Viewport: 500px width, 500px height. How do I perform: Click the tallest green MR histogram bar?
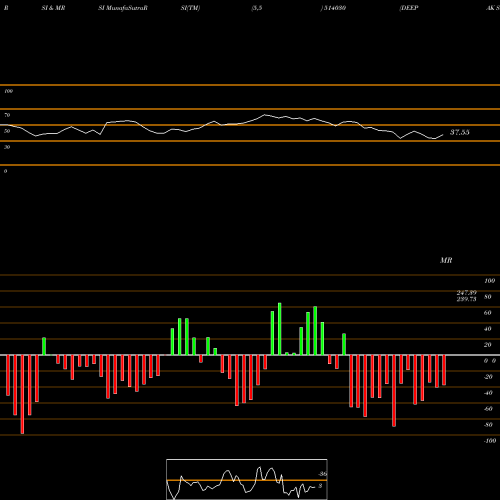(x=279, y=329)
